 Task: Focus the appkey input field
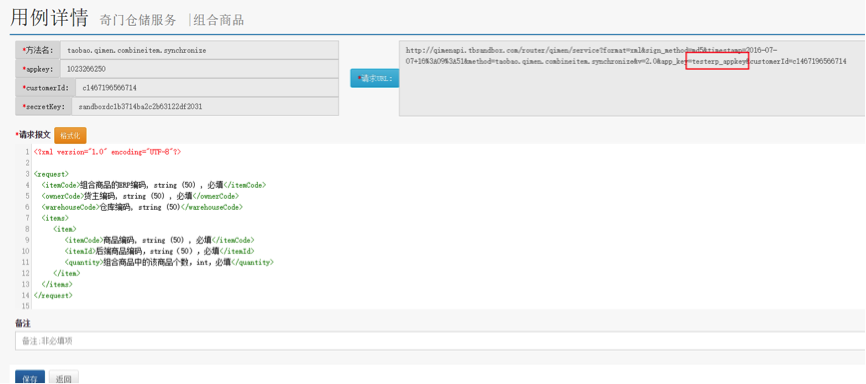(x=199, y=69)
